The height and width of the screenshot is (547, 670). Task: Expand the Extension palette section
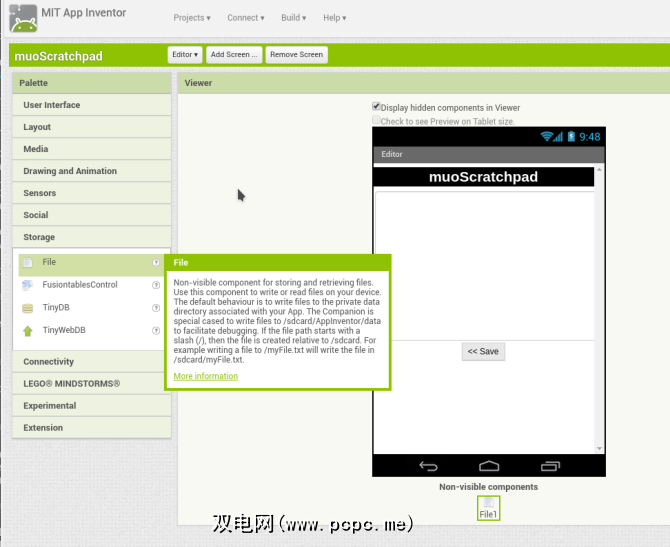pos(92,428)
